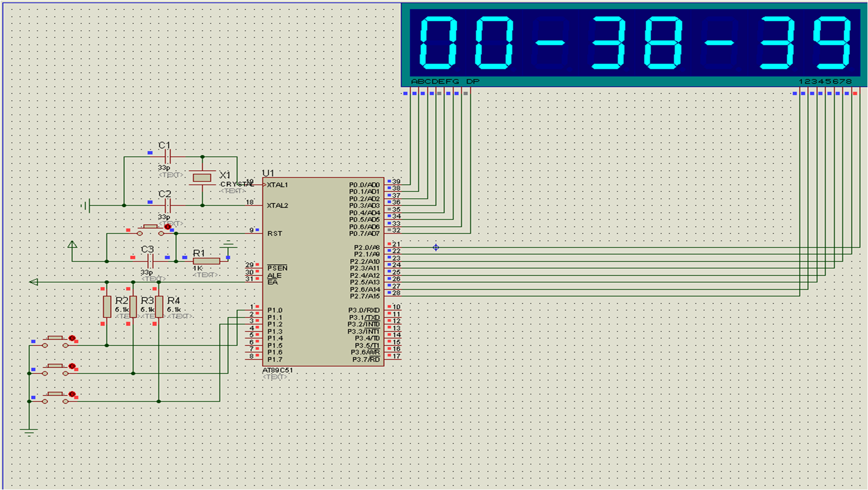This screenshot has width=868, height=490.
Task: Select the AT89C51 microcontroller body
Action: tap(323, 272)
